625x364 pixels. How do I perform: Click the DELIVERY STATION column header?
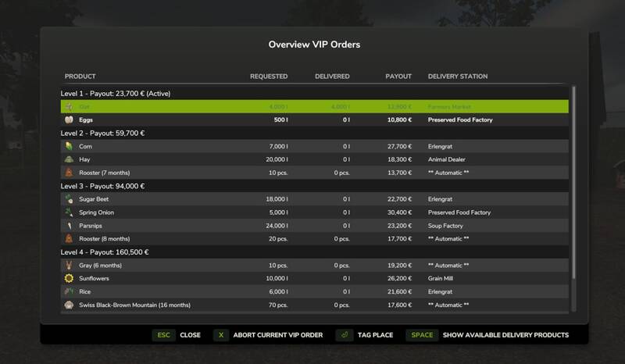[458, 77]
